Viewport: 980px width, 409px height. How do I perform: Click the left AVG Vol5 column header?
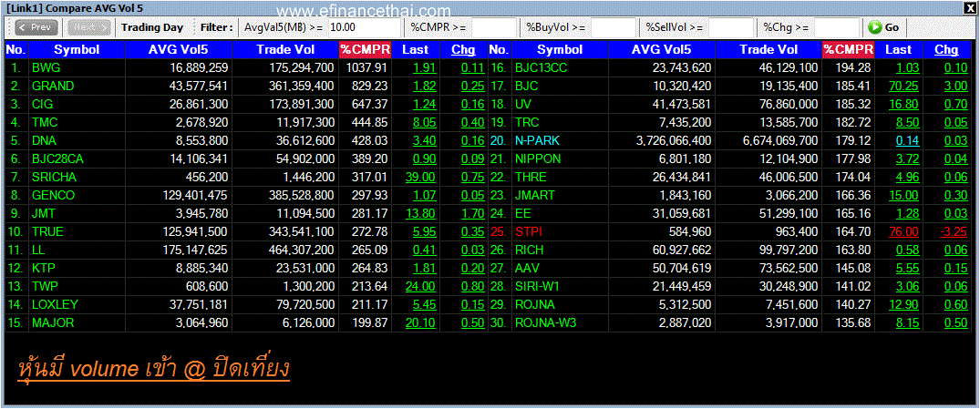click(x=179, y=50)
